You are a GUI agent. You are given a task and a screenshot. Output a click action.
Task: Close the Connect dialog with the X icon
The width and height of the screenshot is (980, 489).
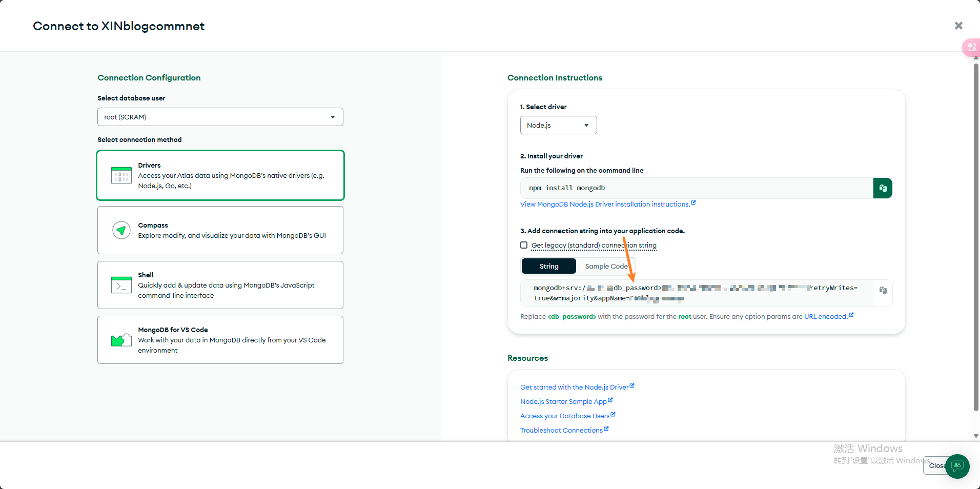point(958,26)
